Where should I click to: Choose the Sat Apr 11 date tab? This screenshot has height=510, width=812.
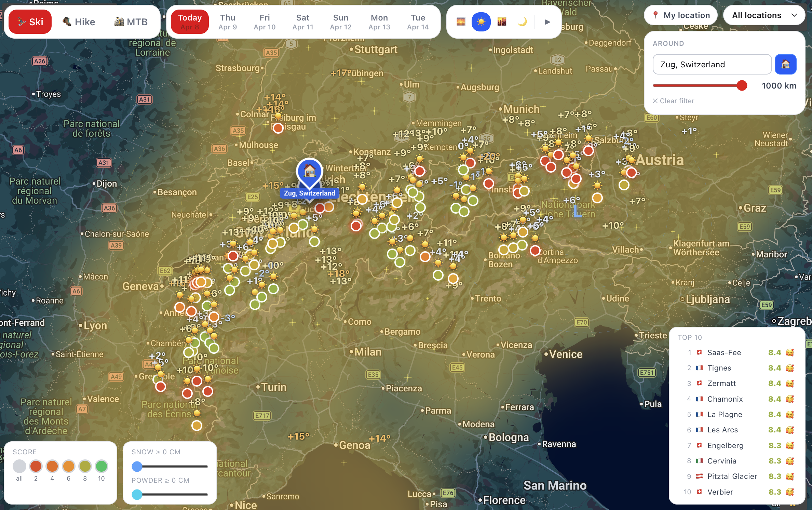click(302, 22)
